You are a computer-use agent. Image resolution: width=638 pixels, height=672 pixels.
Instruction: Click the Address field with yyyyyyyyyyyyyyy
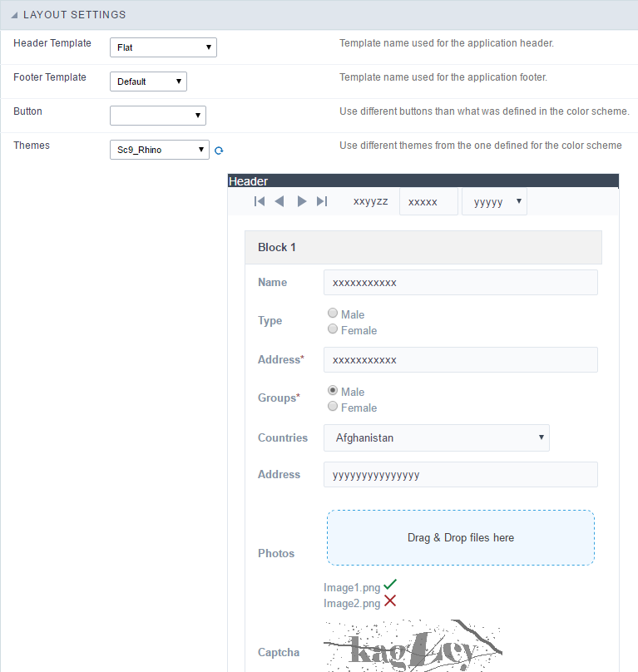point(461,474)
